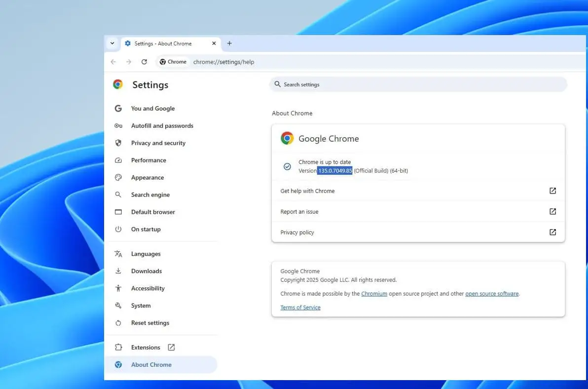Click the browser forward arrow
The width and height of the screenshot is (588, 389).
129,62
